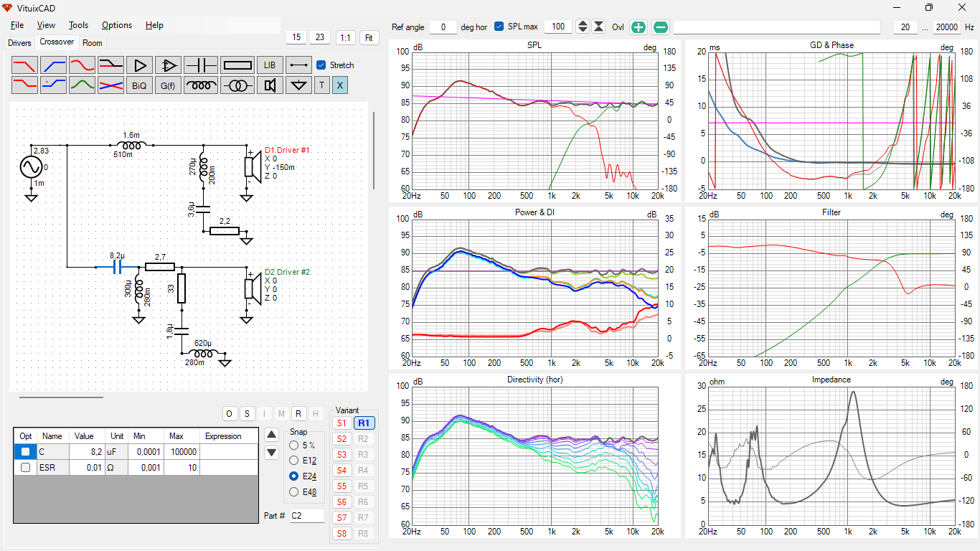Select the 5 % snap option
The image size is (980, 551).
point(293,446)
